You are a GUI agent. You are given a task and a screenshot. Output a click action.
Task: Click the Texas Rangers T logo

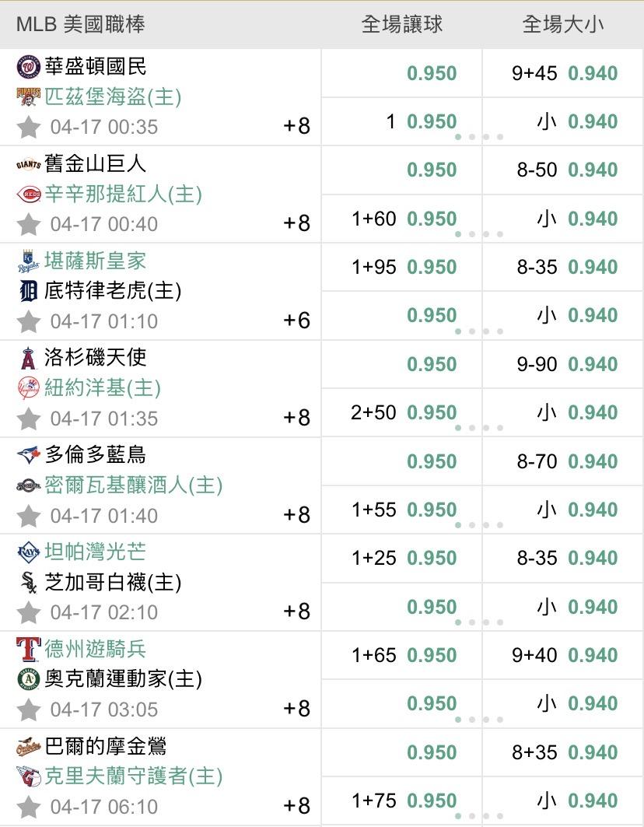28,649
